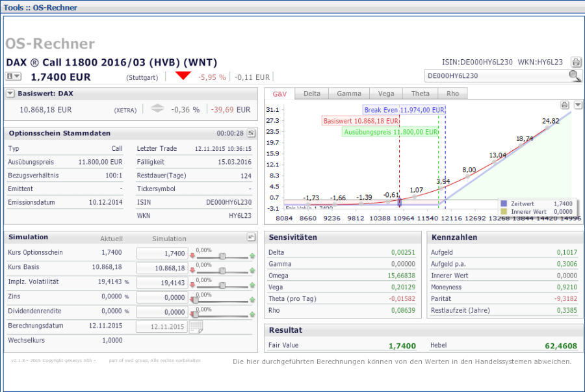Select the Rho chart tab

coord(452,94)
